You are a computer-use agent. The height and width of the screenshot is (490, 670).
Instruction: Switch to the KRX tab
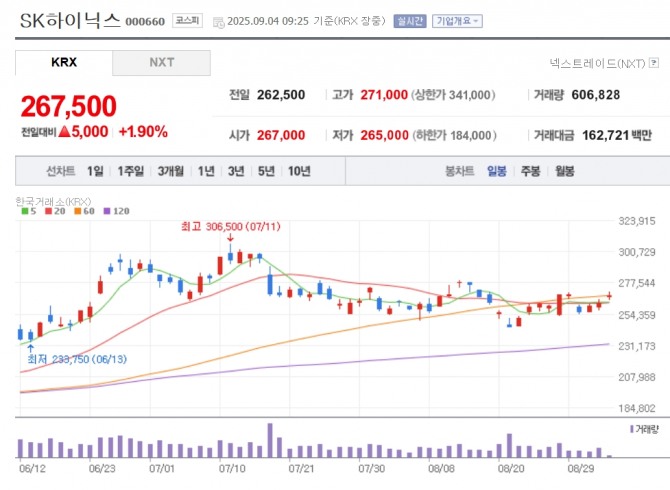(x=63, y=62)
